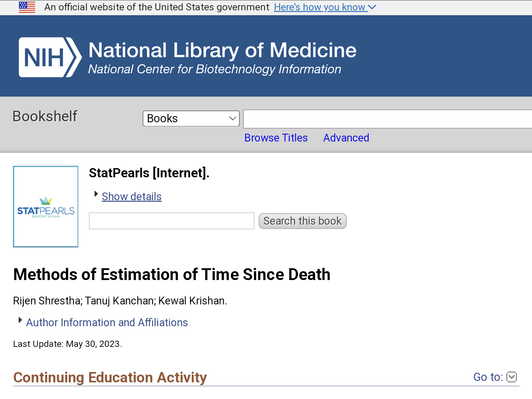The image size is (532, 399).
Task: Collapse the Continuing Education Activity section
Action: 110,378
